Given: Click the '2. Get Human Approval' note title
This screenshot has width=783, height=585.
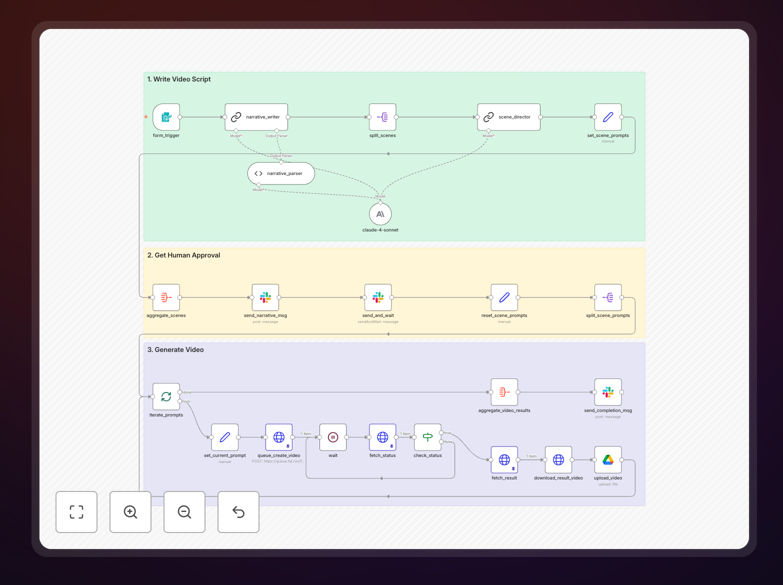Looking at the screenshot, I should point(183,255).
